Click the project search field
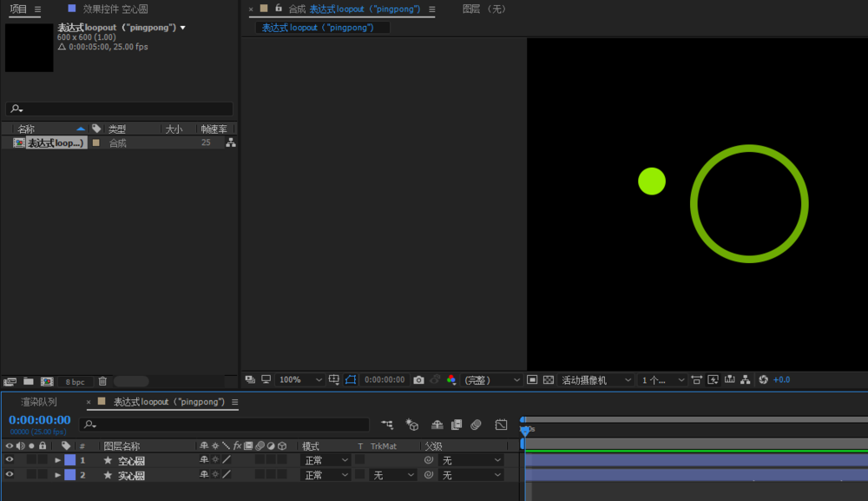 pos(119,109)
